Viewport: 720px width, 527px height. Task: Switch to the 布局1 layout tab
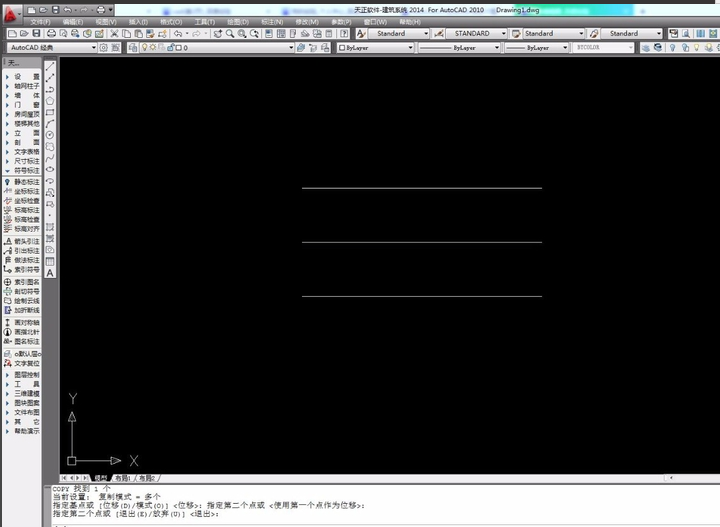pos(122,478)
